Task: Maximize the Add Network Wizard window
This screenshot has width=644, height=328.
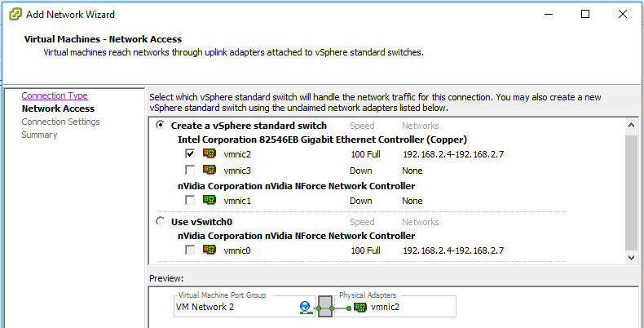Action: (585, 14)
